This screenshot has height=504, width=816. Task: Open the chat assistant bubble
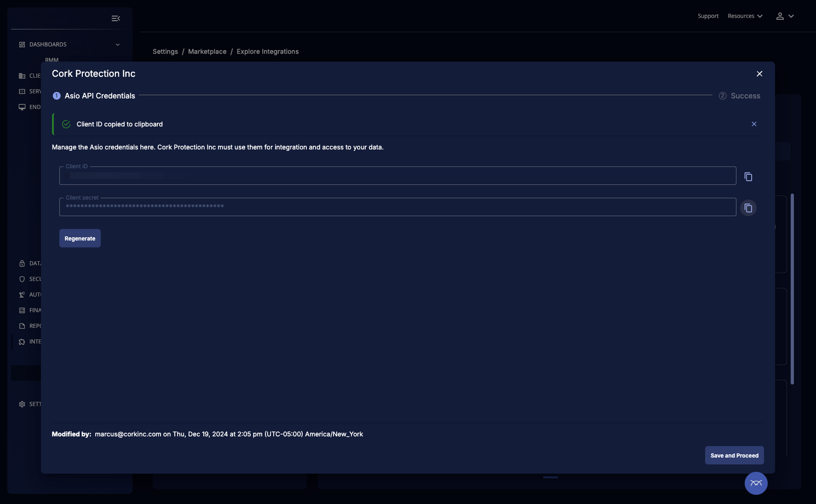pos(756,483)
